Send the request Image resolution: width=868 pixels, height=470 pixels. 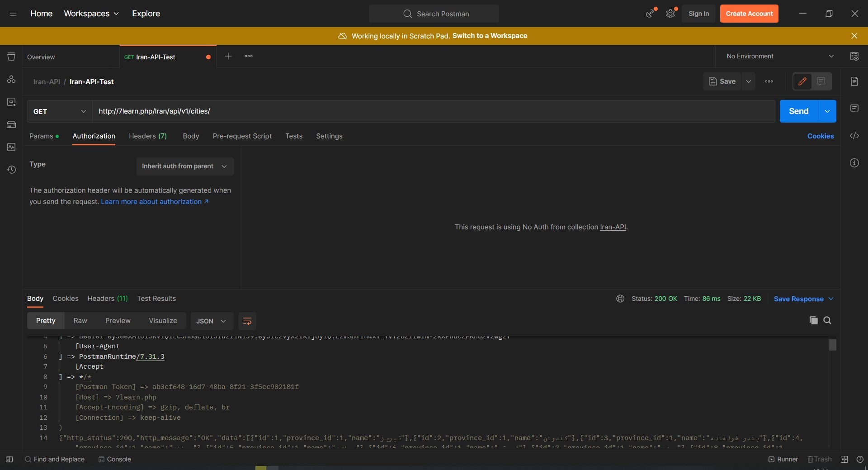point(798,111)
